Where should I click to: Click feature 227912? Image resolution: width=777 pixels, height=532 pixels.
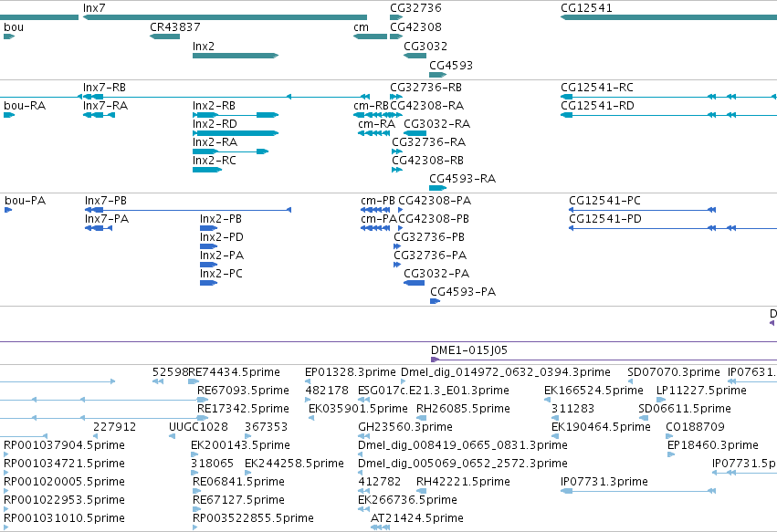click(96, 436)
